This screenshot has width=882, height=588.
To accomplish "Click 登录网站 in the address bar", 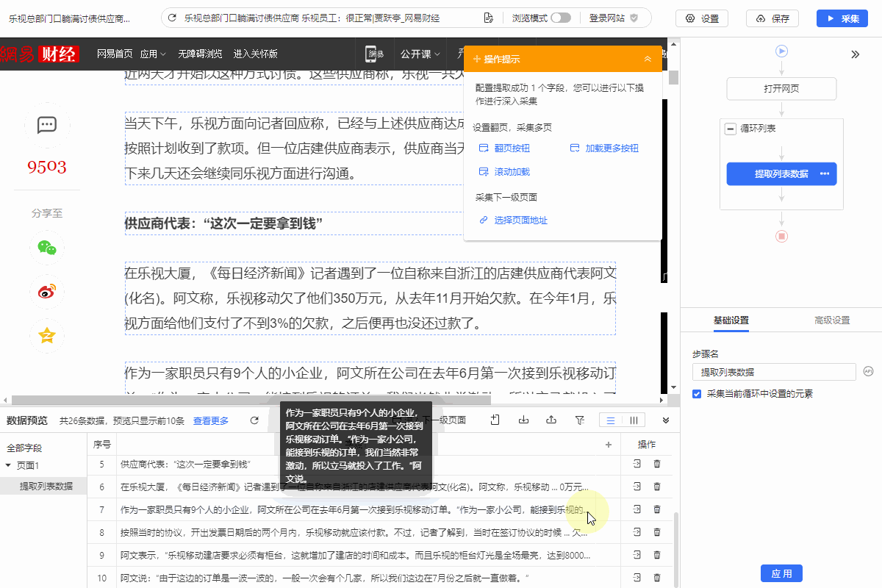I will click(x=614, y=18).
